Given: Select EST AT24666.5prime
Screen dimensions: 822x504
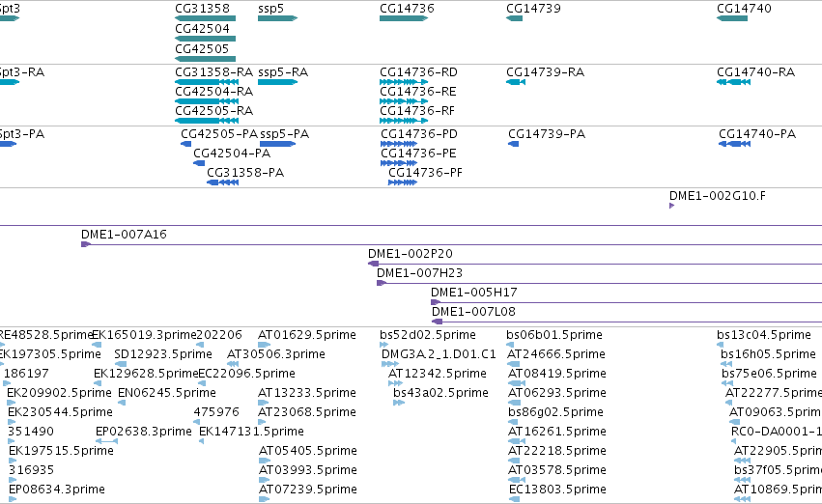Looking at the screenshot, I should click(x=556, y=354).
